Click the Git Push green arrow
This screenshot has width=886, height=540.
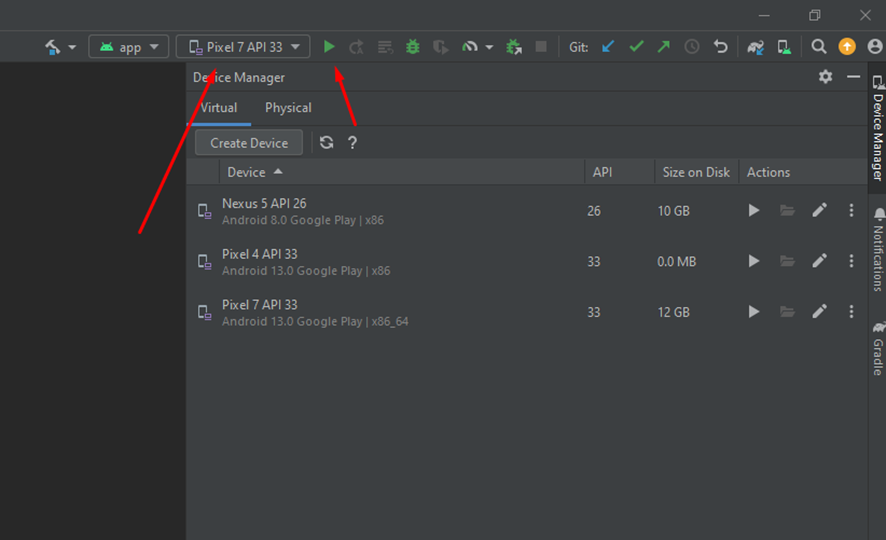[x=663, y=46]
